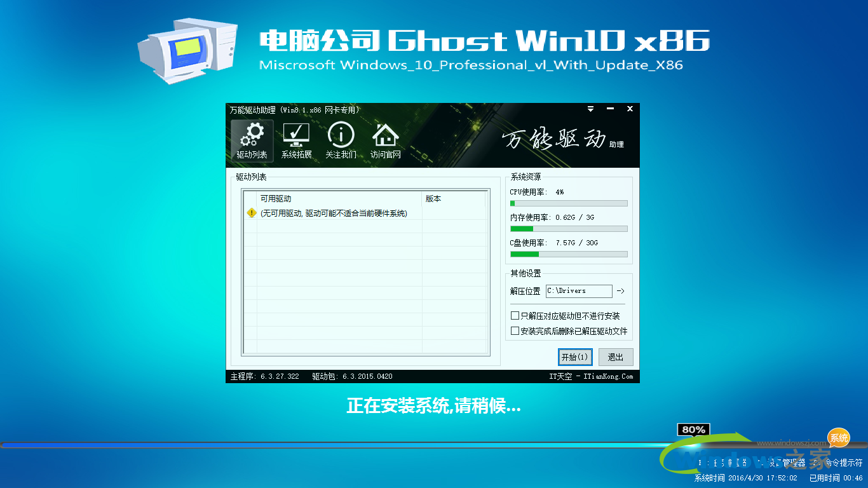Open 系统拓展 (System Extensions) panel
This screenshot has width=868, height=488.
[295, 139]
